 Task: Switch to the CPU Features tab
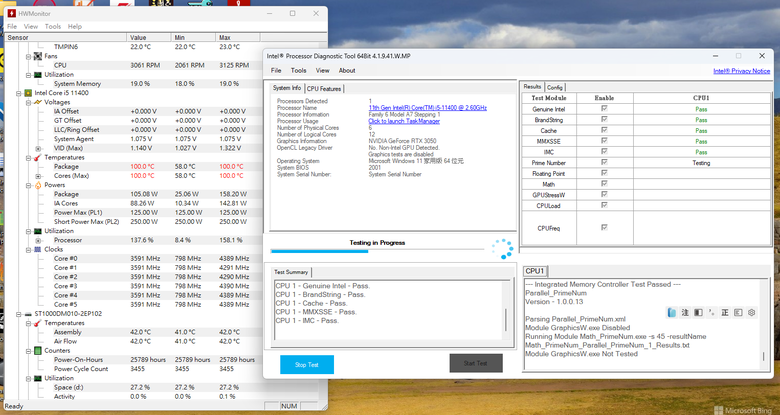click(x=324, y=89)
